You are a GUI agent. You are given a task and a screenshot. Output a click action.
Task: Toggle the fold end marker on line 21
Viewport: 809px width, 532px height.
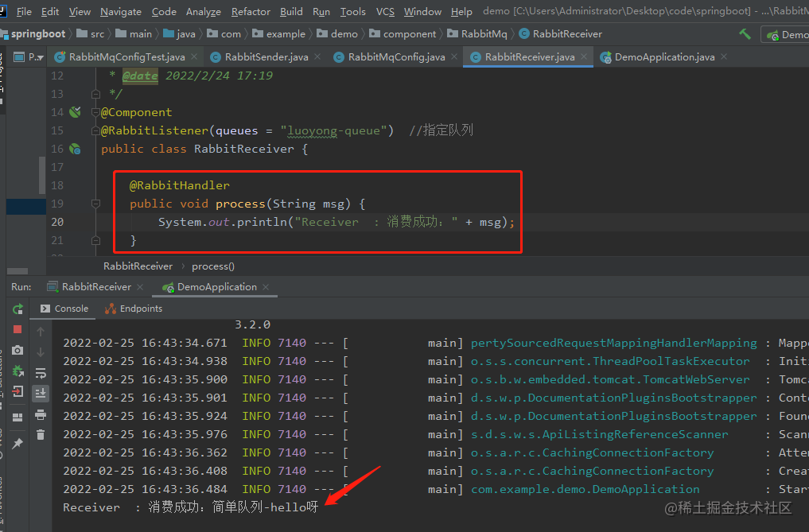pos(95,240)
